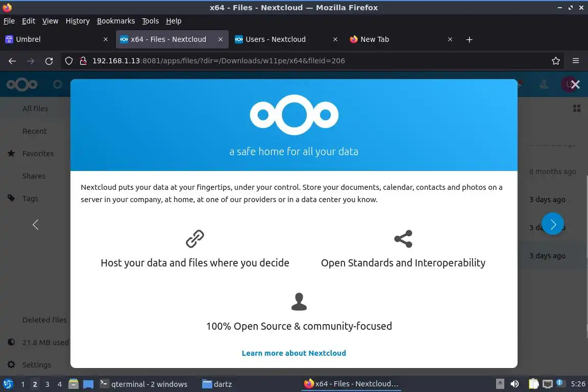Click the settings gear icon in sidebar
The width and height of the screenshot is (588, 392).
tap(11, 364)
